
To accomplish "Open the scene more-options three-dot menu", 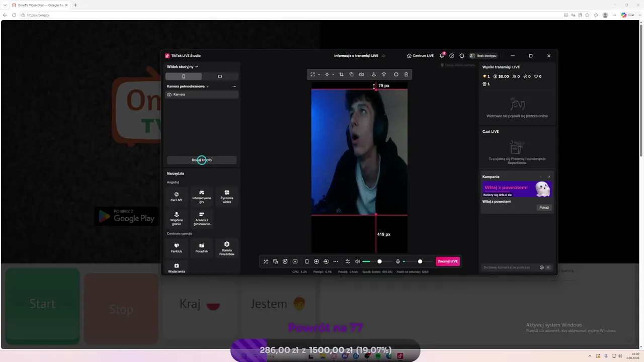I will (234, 86).
